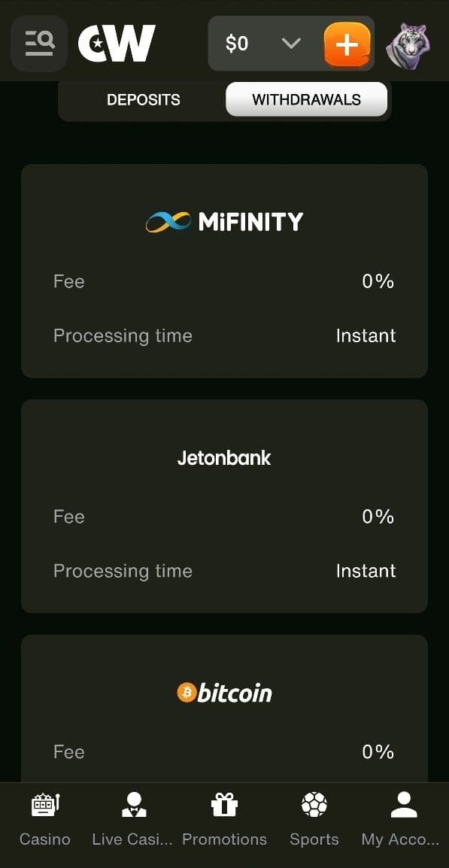Choose the Jetonbank withdrawal method
This screenshot has height=868, width=449.
(x=224, y=505)
